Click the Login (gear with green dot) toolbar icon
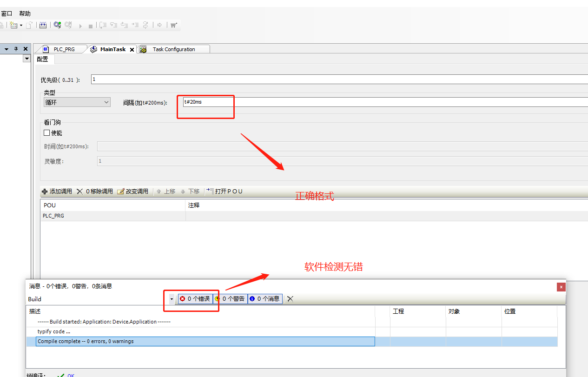588x377 pixels. point(57,25)
